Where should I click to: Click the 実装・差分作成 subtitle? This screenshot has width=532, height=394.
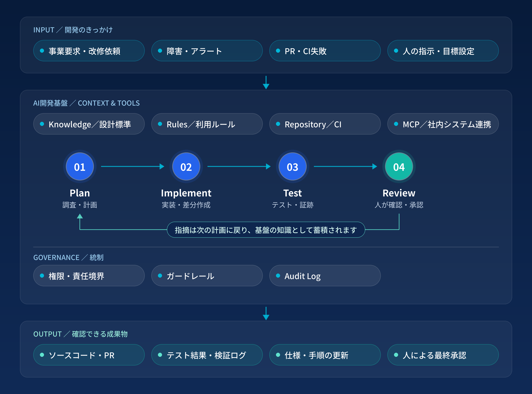click(x=186, y=205)
